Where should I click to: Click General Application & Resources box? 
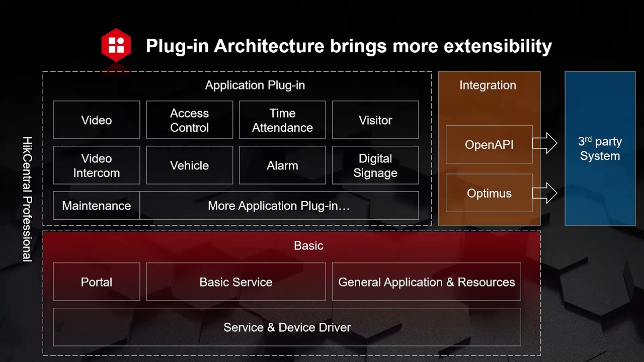(427, 282)
